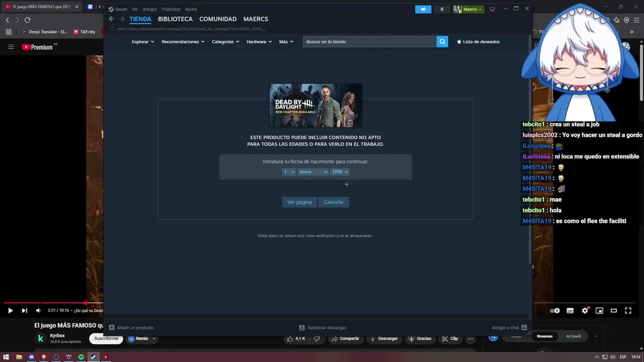Reload the browser page
644x362 pixels.
(27, 20)
